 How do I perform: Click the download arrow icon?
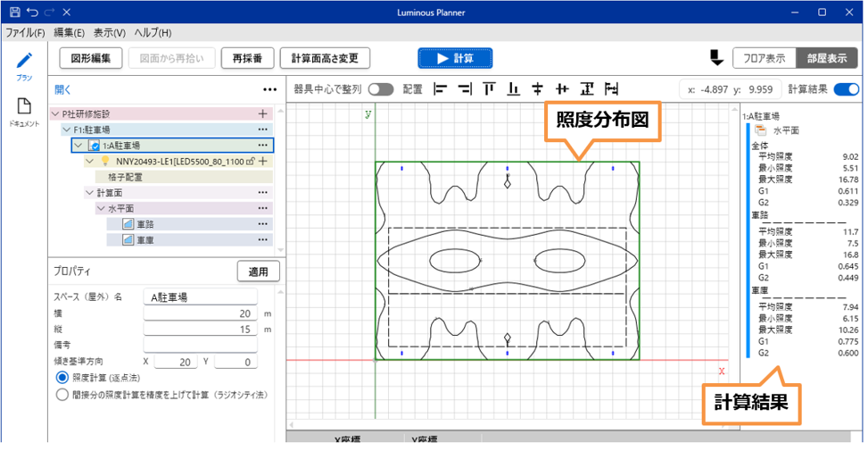click(x=716, y=58)
